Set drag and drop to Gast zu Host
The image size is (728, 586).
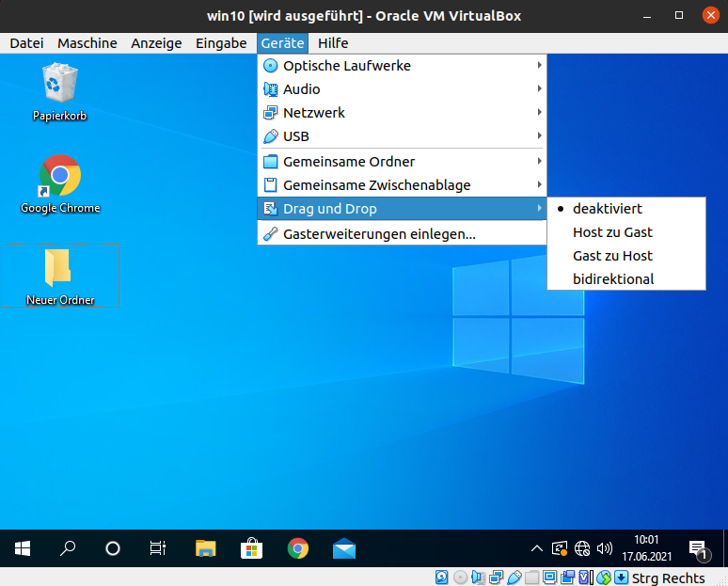click(612, 256)
